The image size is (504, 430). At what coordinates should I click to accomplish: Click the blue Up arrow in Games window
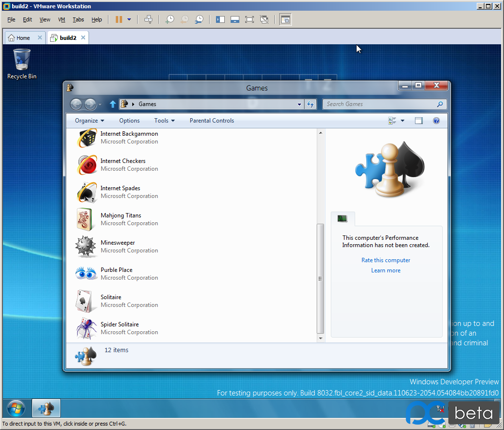113,104
